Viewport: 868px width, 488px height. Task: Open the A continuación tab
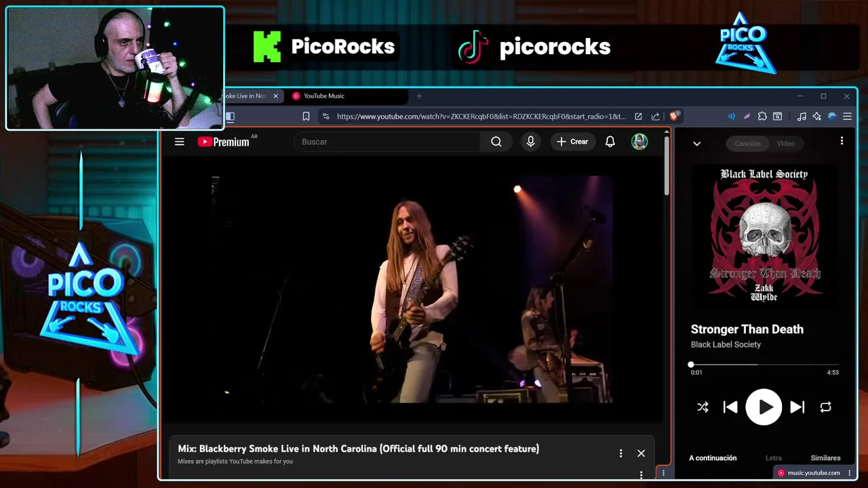click(x=713, y=458)
